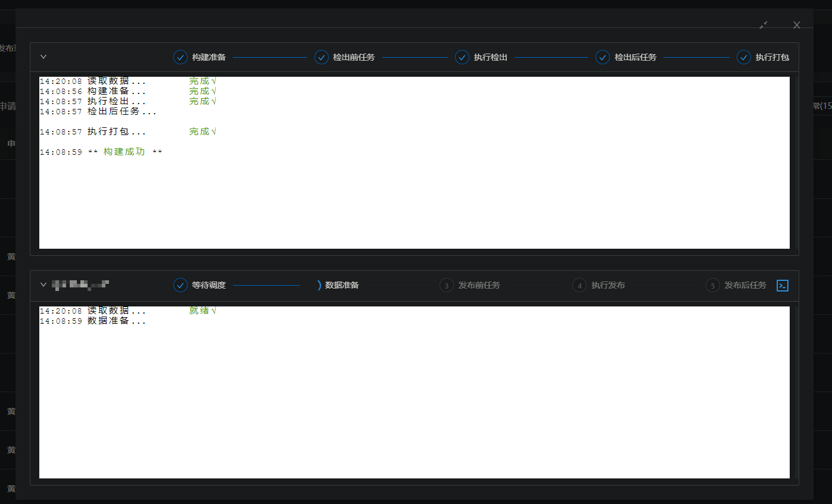
Task: Click the checkmark icon beside 构建准备 step
Action: (x=180, y=57)
